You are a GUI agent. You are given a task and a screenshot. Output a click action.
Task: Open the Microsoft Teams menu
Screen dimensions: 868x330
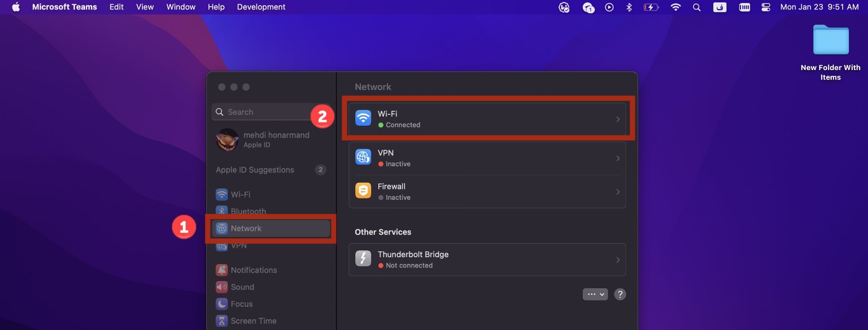[x=65, y=7]
